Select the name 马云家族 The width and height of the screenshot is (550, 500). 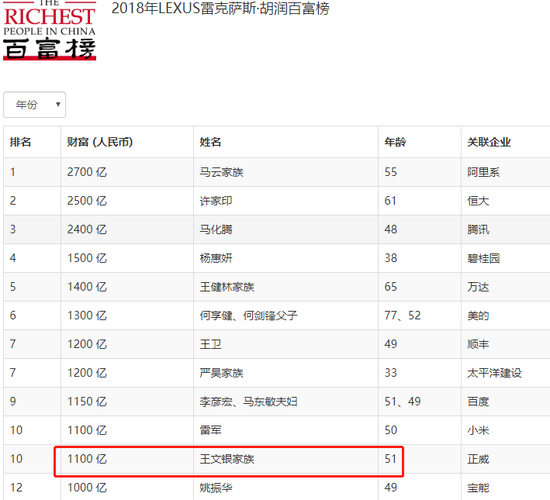point(221,172)
